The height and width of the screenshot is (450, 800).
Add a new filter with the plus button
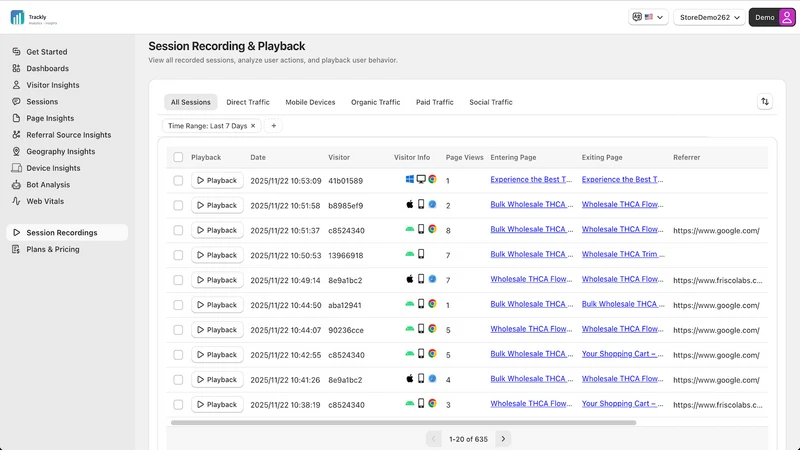click(x=273, y=126)
